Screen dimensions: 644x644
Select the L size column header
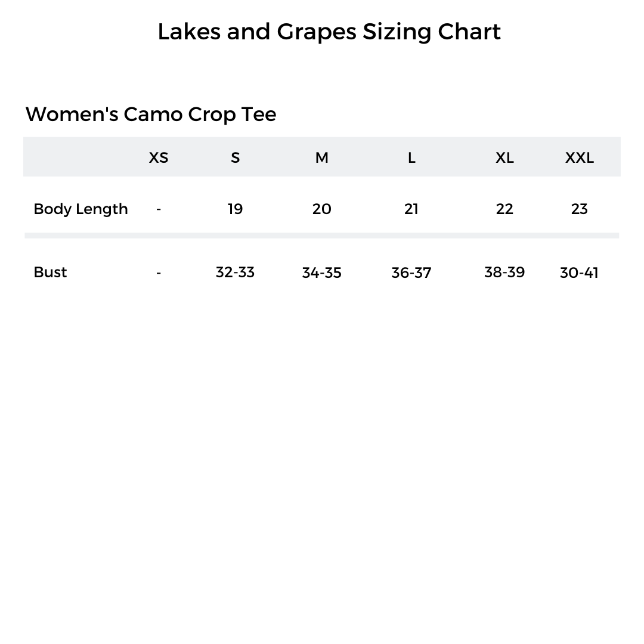click(411, 157)
